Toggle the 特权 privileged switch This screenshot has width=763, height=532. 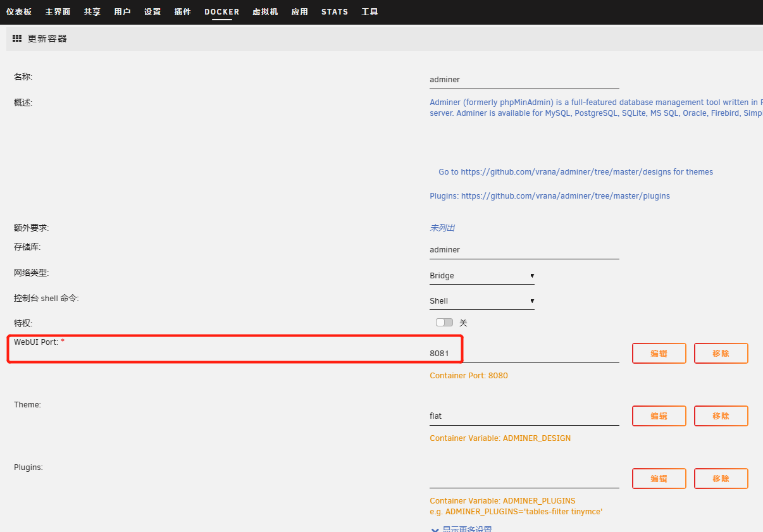point(444,323)
